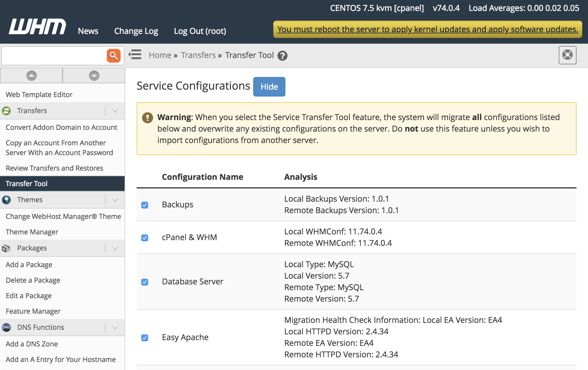Uncheck Easy Apache from the migration list
The width and height of the screenshot is (588, 370).
(x=145, y=338)
